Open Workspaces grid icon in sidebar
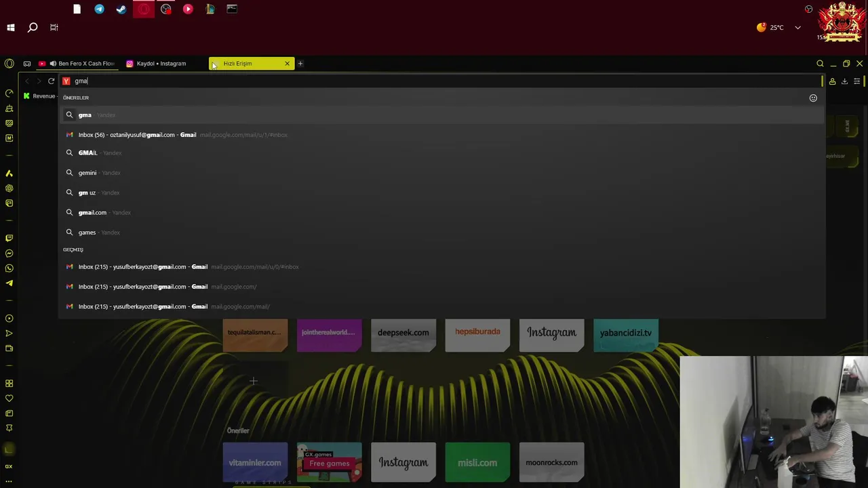 tap(9, 384)
